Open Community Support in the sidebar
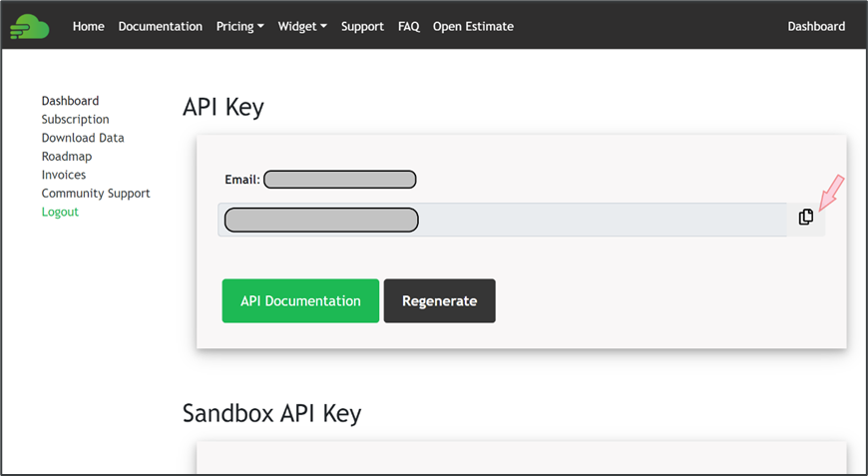This screenshot has height=476, width=868. (x=96, y=194)
